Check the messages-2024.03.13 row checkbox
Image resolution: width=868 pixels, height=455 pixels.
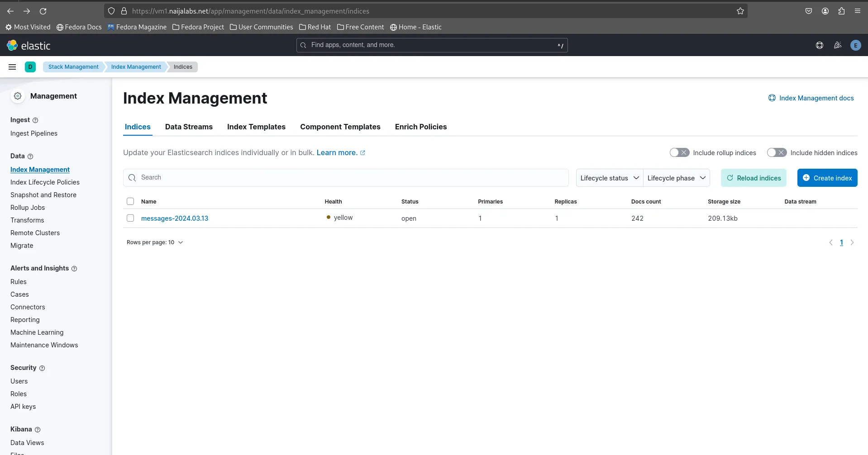point(130,218)
